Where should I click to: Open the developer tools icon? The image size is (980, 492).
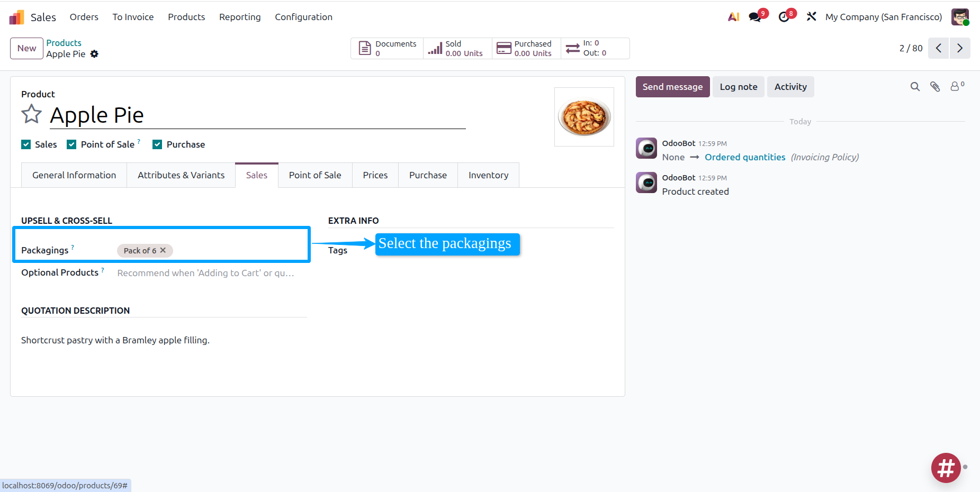point(812,16)
